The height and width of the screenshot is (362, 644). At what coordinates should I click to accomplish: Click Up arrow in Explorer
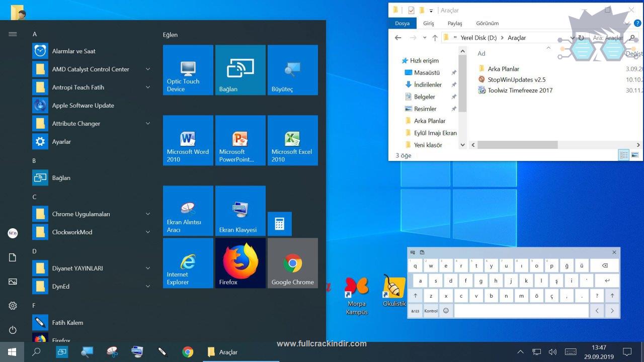435,38
